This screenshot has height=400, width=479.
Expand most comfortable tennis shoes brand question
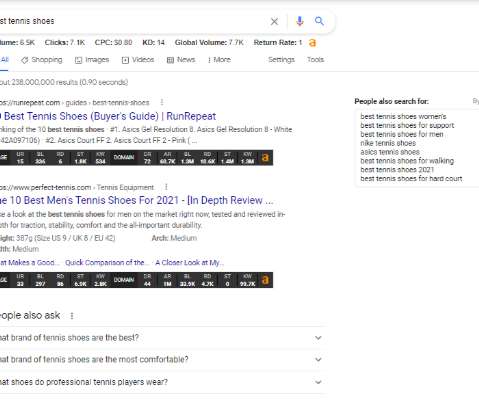pos(162,360)
